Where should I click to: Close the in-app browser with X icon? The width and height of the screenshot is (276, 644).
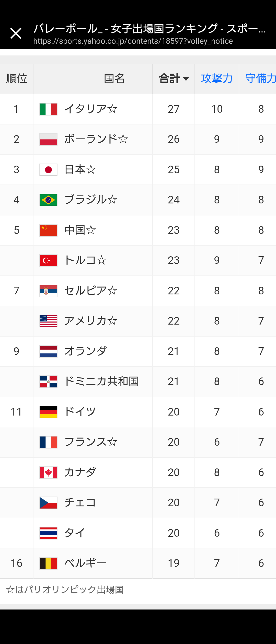coord(16,33)
